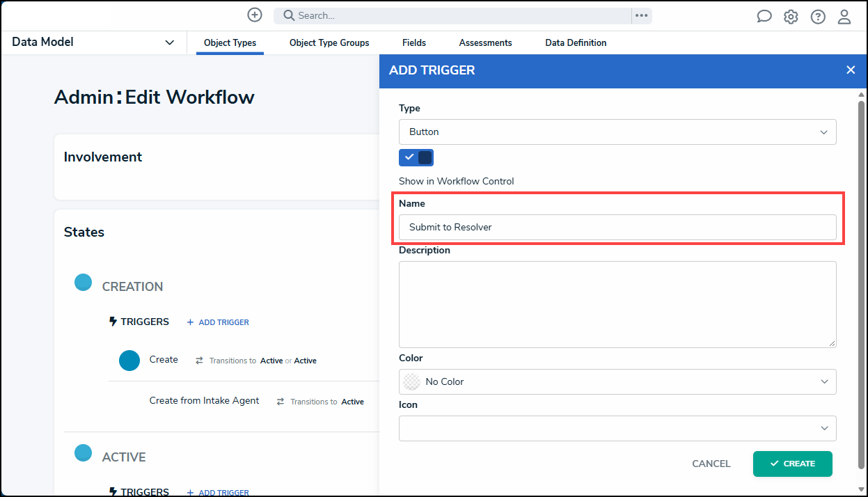Click the Add Trigger panel scrollbar
Image resolution: width=868 pixels, height=497 pixels.
[x=861, y=284]
